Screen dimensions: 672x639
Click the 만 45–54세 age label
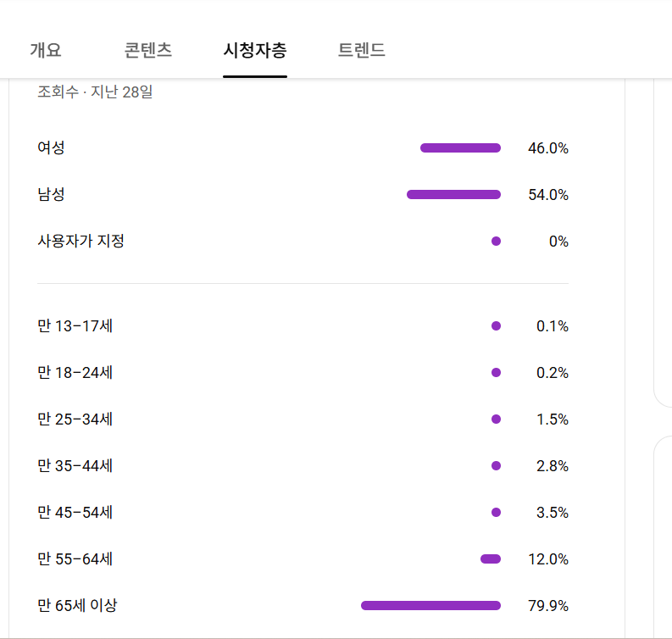[75, 513]
